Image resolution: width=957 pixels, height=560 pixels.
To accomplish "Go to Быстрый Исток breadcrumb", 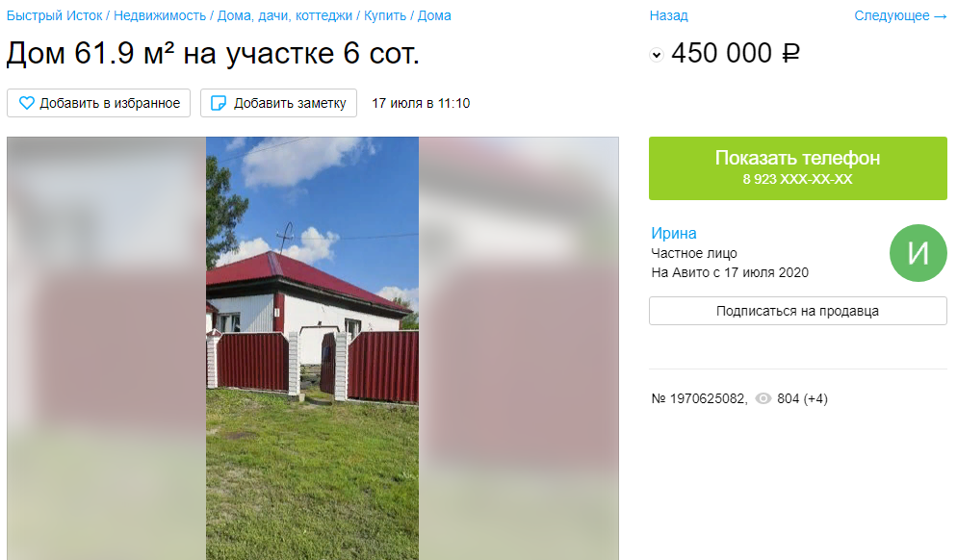I will click(54, 15).
